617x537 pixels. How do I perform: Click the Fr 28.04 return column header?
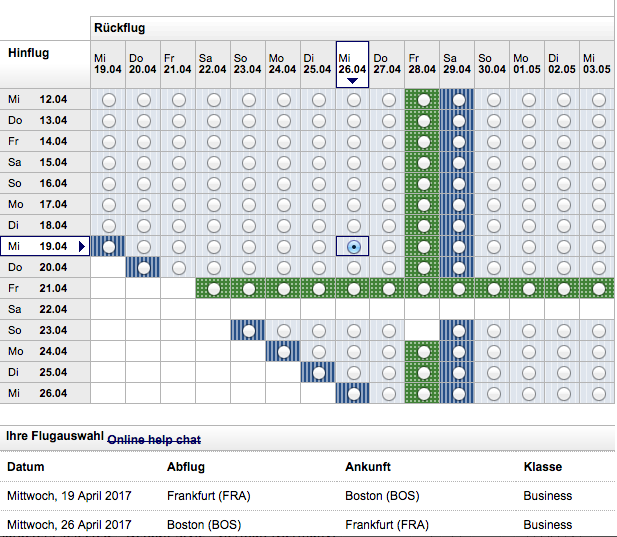click(x=424, y=65)
